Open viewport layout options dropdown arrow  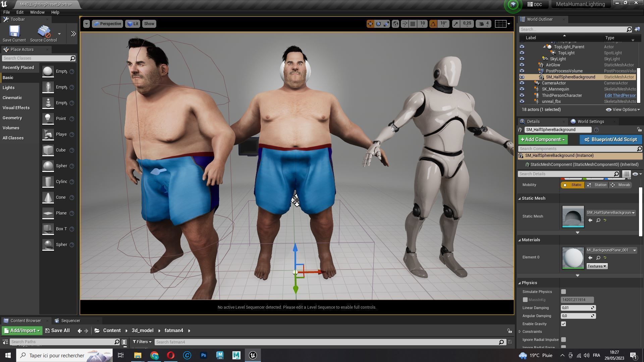tap(509, 24)
